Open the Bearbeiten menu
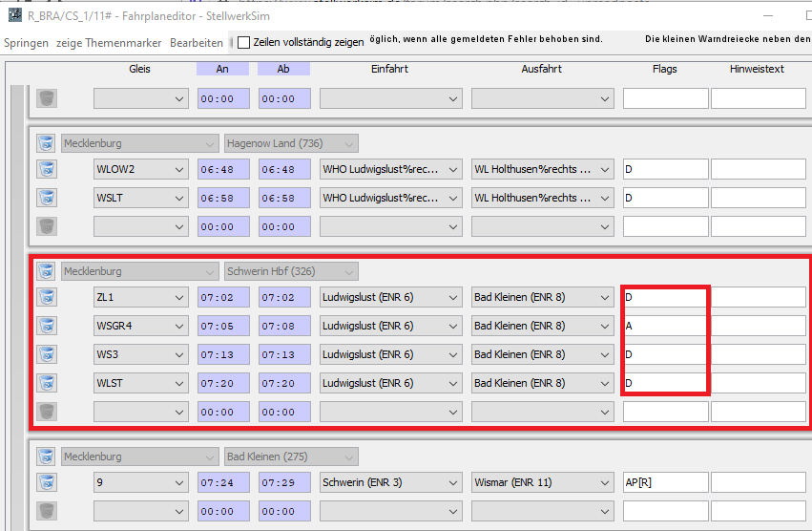 coord(197,43)
